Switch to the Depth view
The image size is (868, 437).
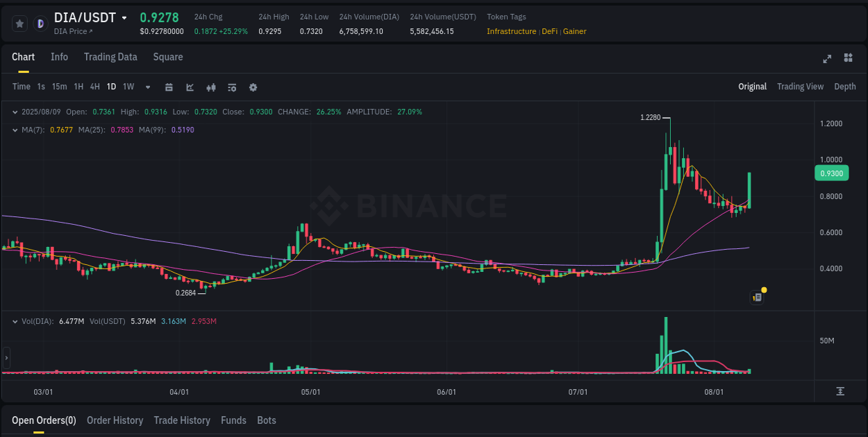pos(845,87)
